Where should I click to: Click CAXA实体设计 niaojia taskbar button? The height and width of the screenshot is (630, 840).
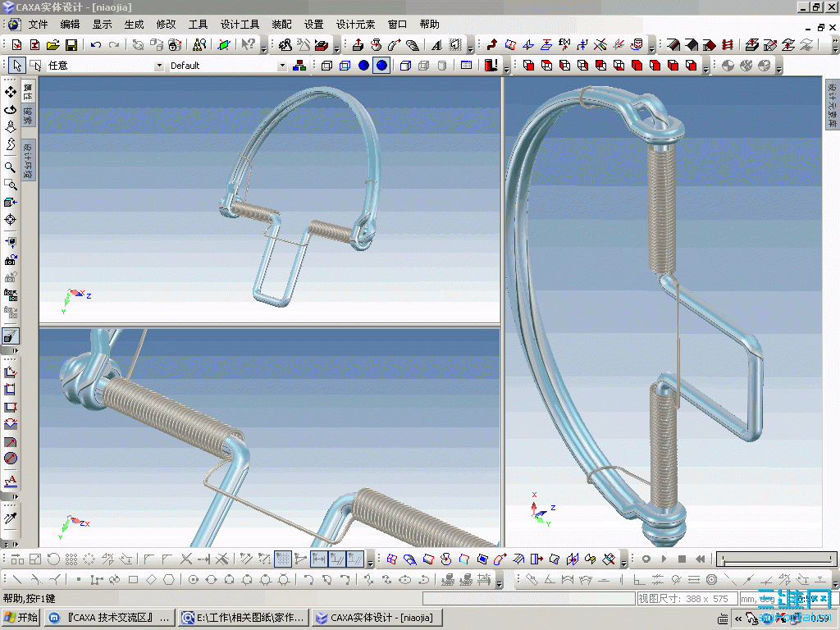point(377,617)
